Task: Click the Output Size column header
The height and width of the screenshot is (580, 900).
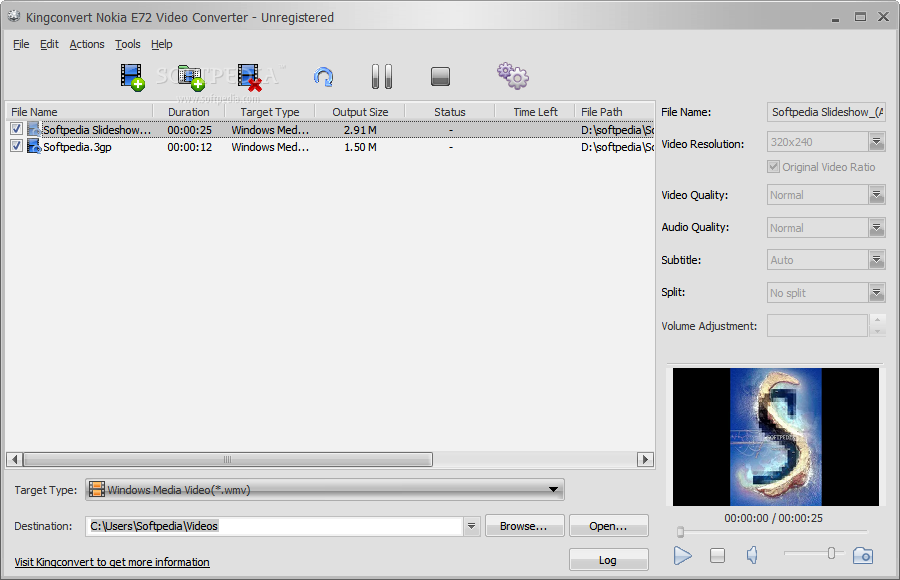Action: (x=360, y=112)
